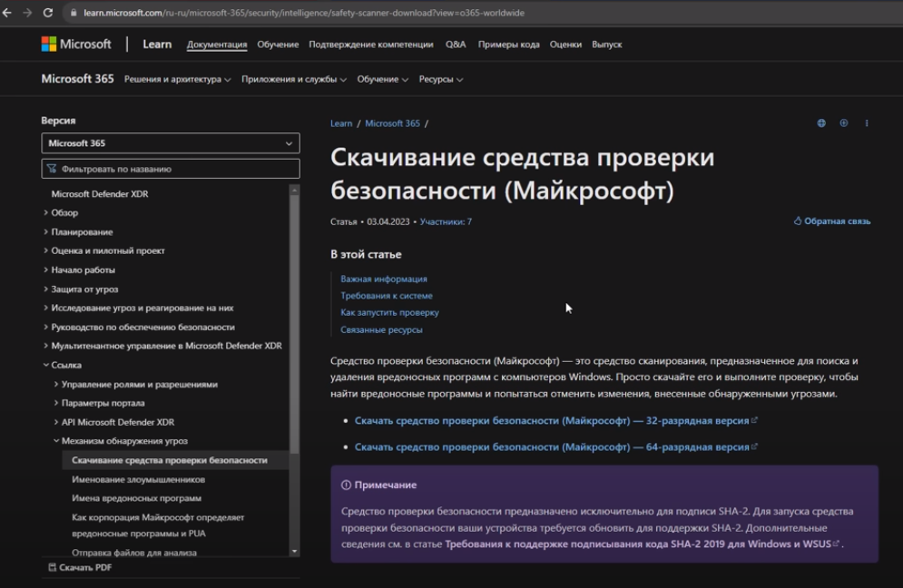Click the Download PDF icon
This screenshot has width=903, height=588.
52,567
